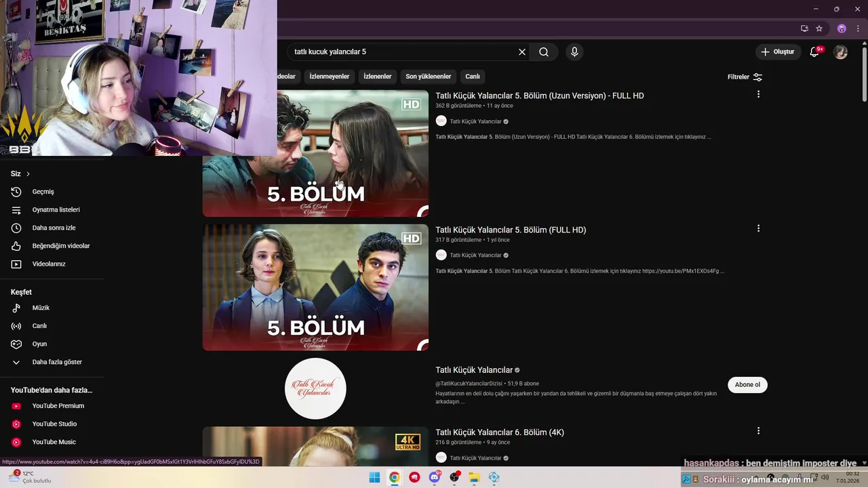Image resolution: width=868 pixels, height=488 pixels.
Task: Click thumbnail of 5. Bölüm (FULL HD) video
Action: tap(315, 287)
